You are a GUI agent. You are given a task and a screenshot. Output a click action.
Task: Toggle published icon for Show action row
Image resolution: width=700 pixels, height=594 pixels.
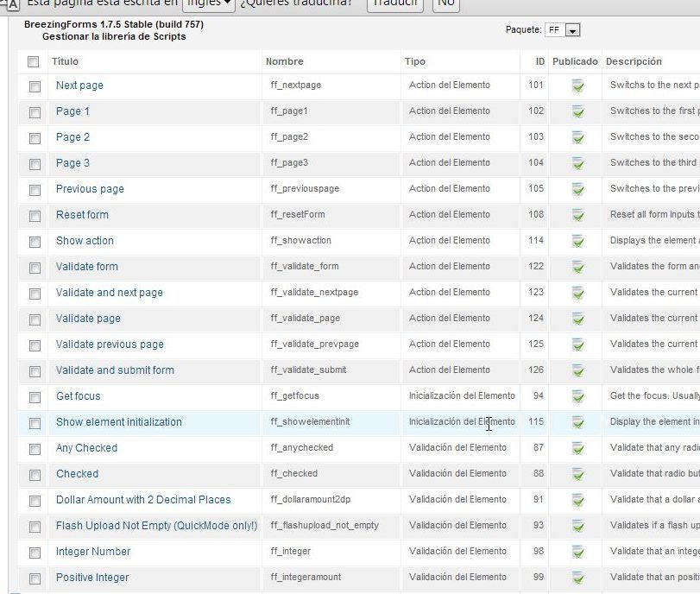(x=577, y=241)
